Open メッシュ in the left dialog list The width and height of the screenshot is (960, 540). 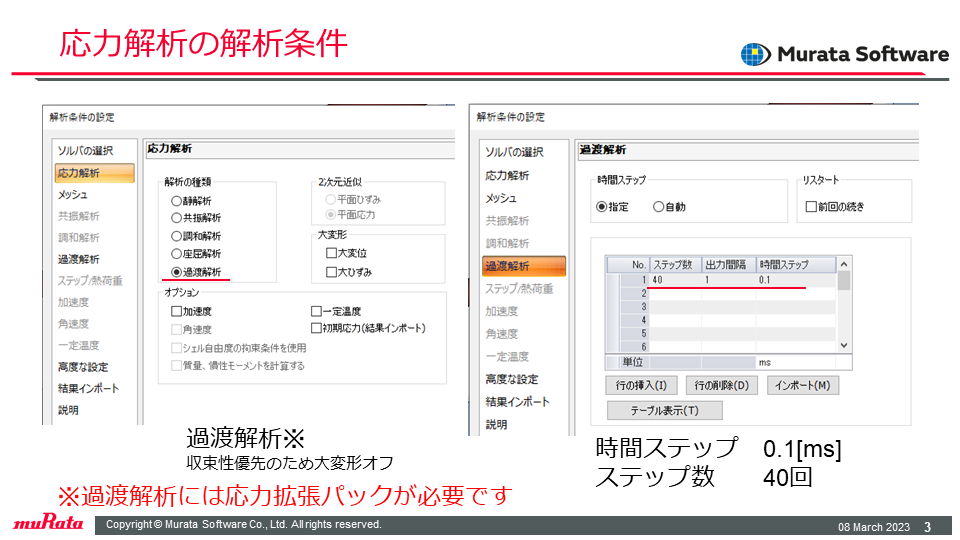[x=73, y=195]
